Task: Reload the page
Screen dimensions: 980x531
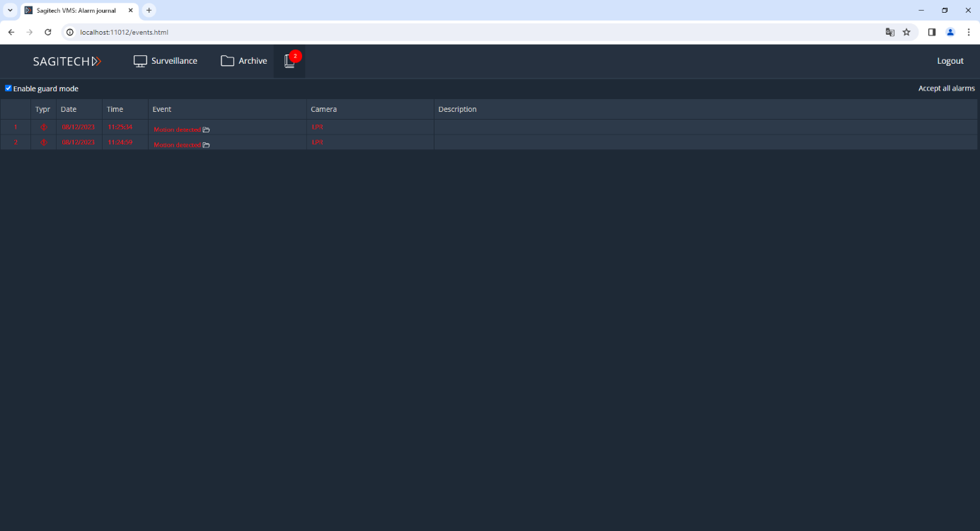Action: point(48,32)
